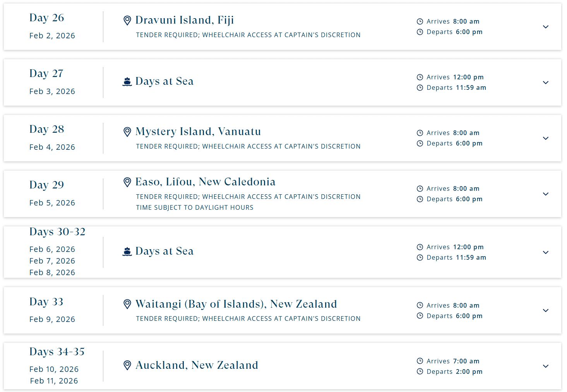Open details chevron for Day 29 Easo
The height and width of the screenshot is (392, 567).
546,194
